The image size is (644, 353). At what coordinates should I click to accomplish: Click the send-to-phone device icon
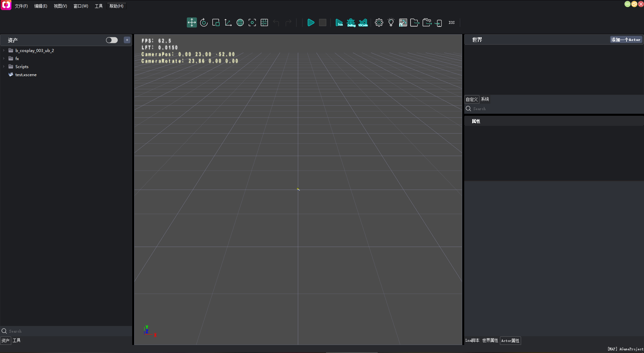(x=439, y=23)
